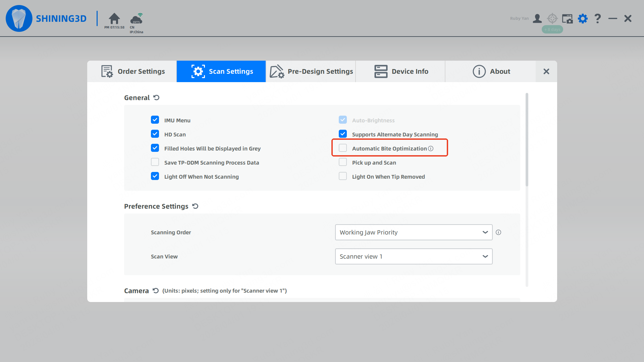Open the user account icon
644x362 pixels.
point(537,18)
